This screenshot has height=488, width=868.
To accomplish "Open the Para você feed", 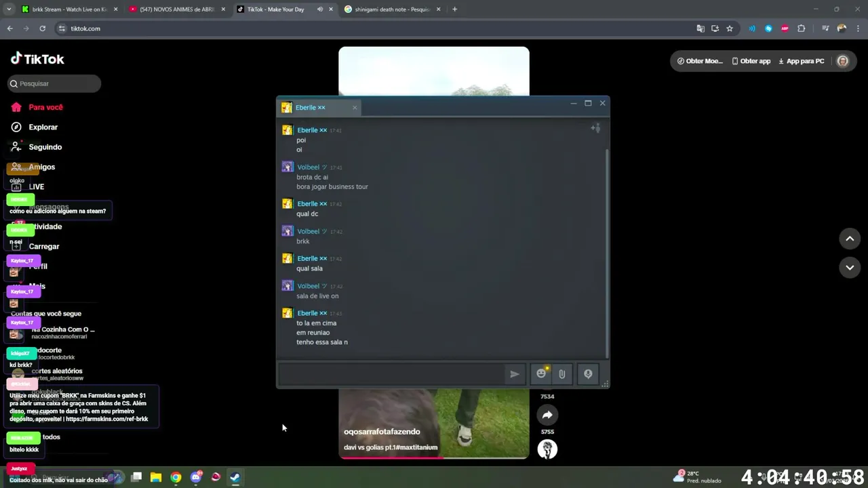I will tap(37, 107).
